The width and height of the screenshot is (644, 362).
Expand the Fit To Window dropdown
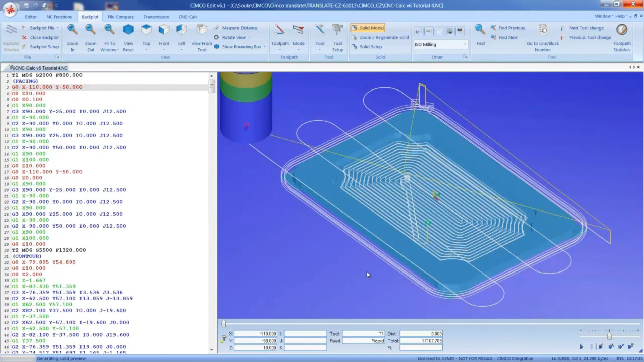(118, 50)
